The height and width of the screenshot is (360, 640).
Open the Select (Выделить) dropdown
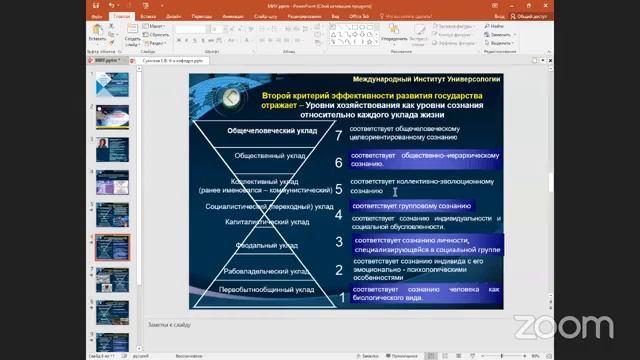[499, 43]
